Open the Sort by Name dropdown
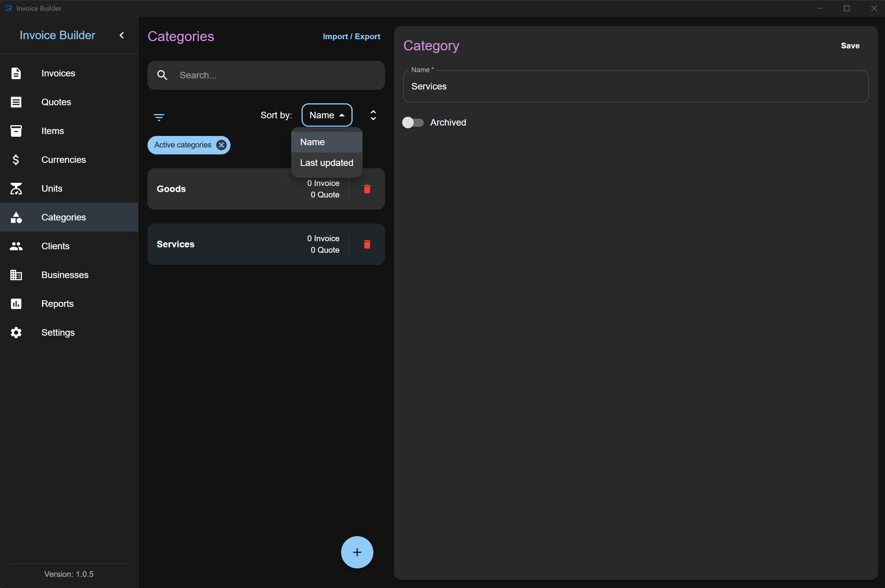The image size is (885, 588). [327, 115]
